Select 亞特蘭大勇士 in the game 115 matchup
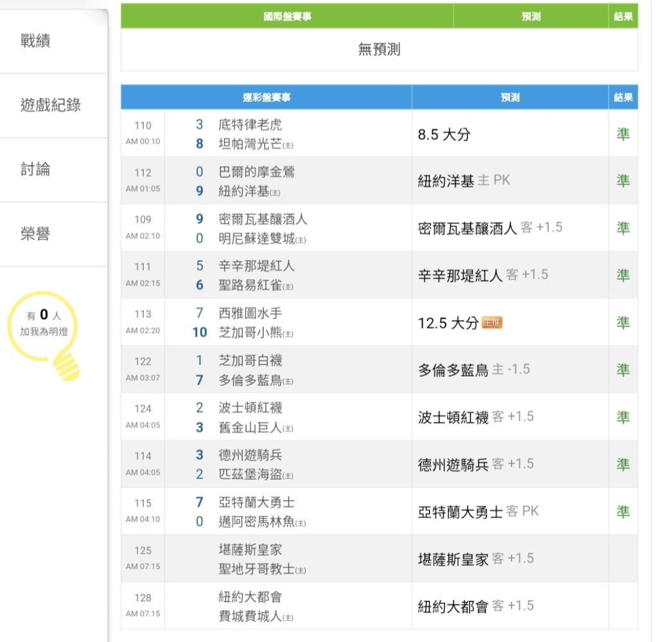This screenshot has width=672, height=642. pos(257,502)
